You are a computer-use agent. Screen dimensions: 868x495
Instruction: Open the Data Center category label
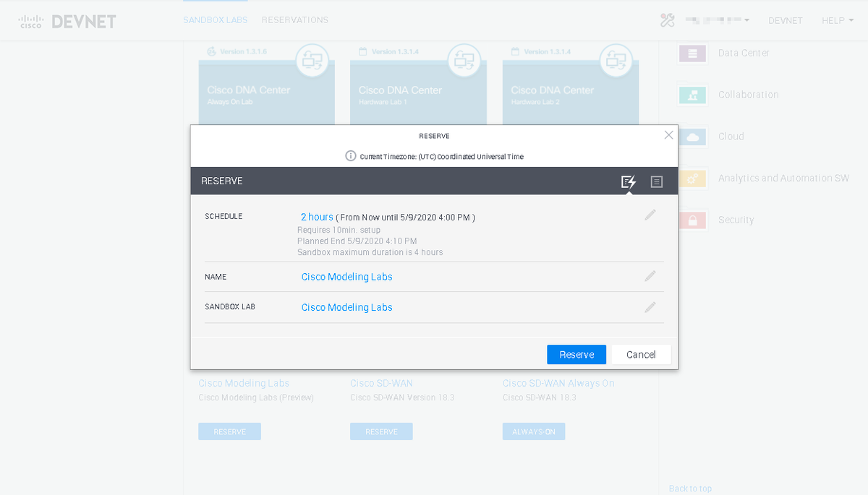coord(744,53)
